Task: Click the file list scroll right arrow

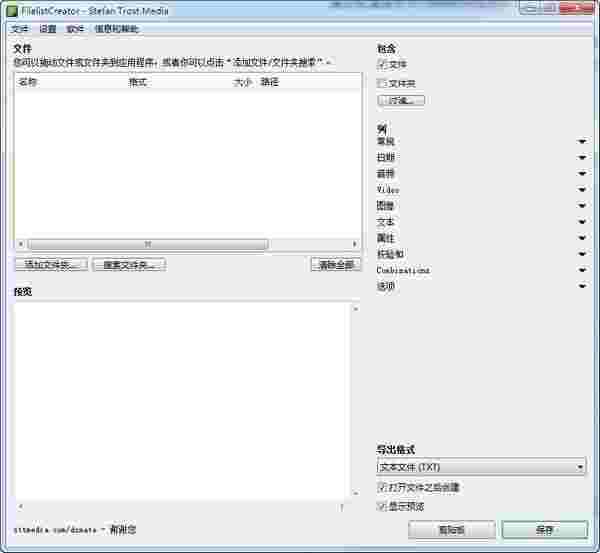Action: tap(354, 244)
